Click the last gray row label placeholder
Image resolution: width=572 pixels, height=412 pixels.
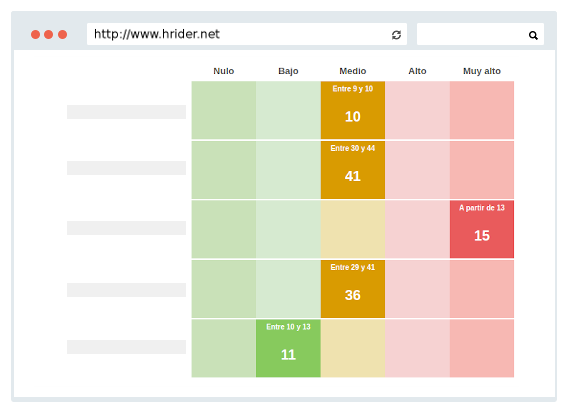[126, 347]
